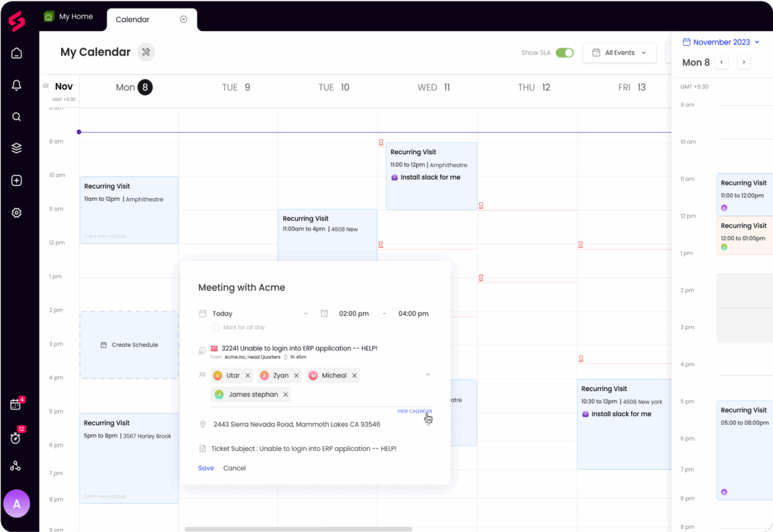773x532 pixels.
Task: Open calendar icon with 4 badge
Action: pos(15,404)
